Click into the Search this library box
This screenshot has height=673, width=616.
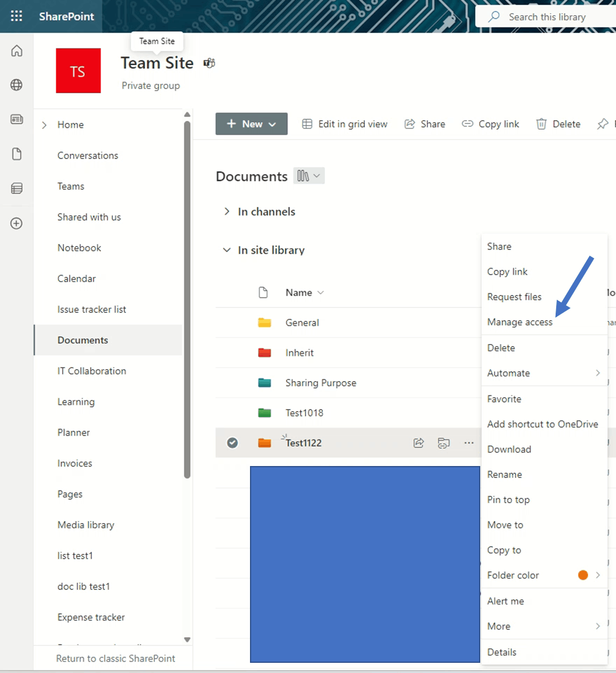(x=545, y=17)
